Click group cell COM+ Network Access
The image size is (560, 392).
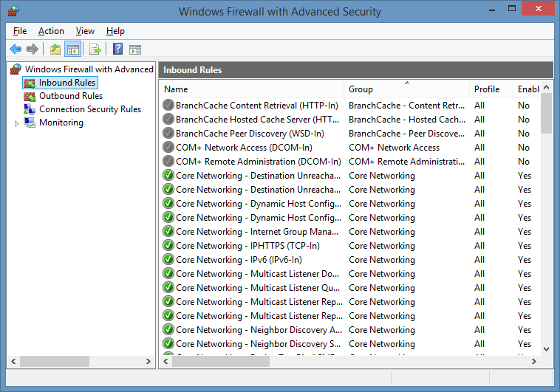(394, 148)
